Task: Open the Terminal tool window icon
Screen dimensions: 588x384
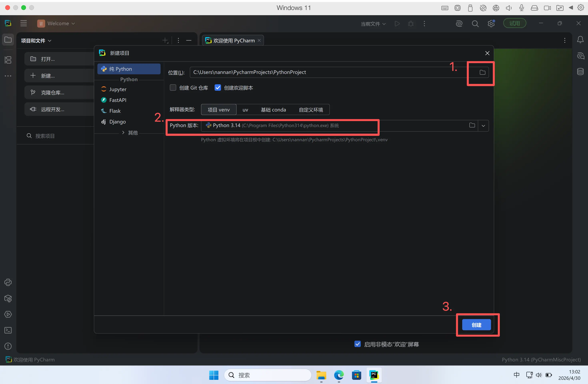Action: click(8, 330)
